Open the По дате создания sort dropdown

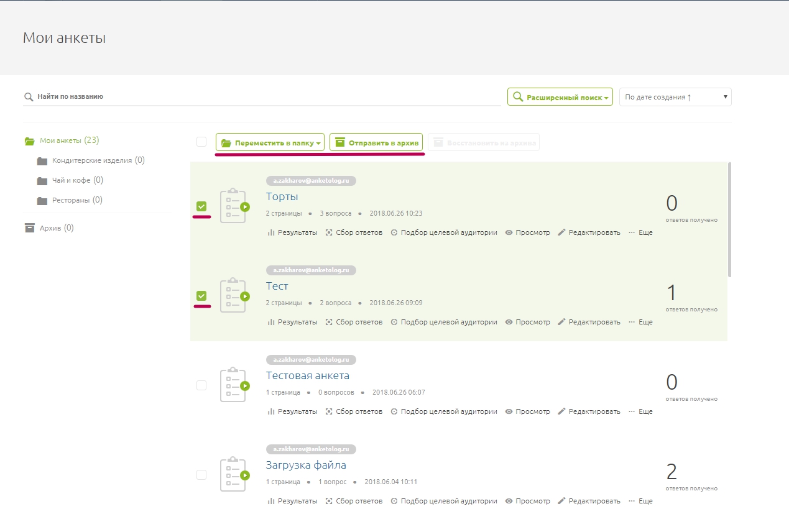point(675,97)
